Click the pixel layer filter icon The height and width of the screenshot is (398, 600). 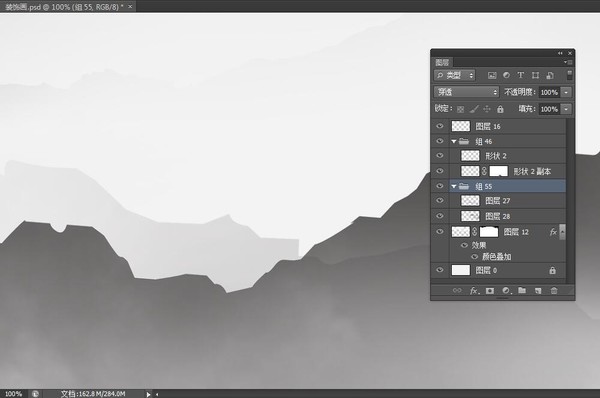click(x=492, y=75)
